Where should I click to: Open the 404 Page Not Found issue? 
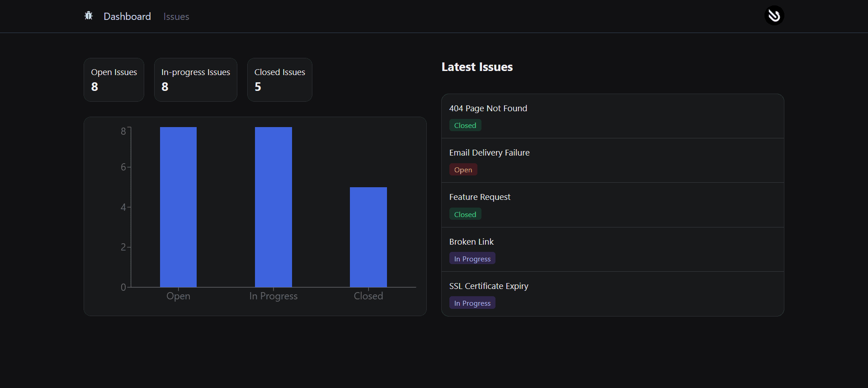[x=488, y=109]
